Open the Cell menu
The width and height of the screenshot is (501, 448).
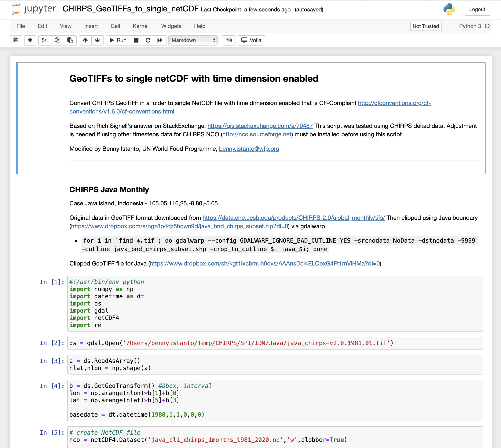click(114, 26)
